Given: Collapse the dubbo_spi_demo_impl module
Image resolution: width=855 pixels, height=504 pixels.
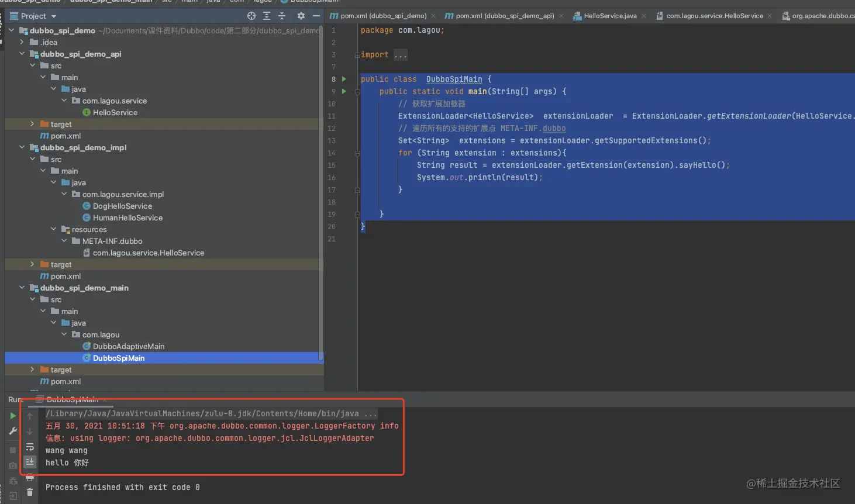Looking at the screenshot, I should pyautogui.click(x=22, y=147).
